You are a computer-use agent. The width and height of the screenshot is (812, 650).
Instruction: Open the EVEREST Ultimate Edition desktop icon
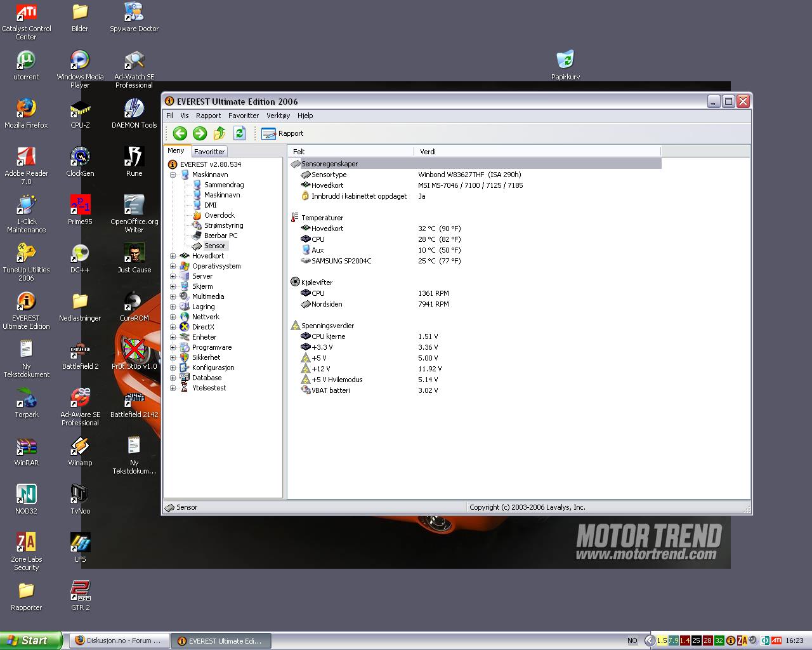click(26, 311)
